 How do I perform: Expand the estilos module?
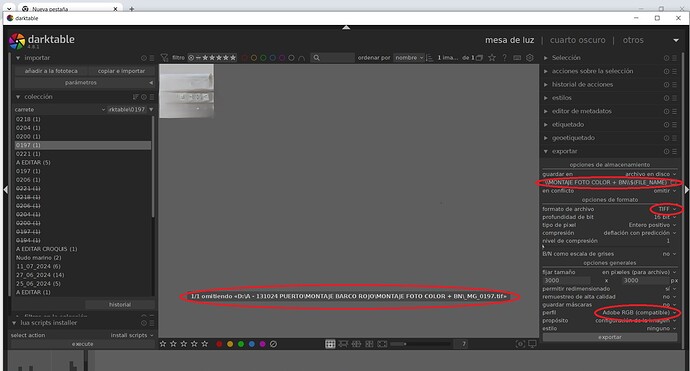pyautogui.click(x=562, y=98)
